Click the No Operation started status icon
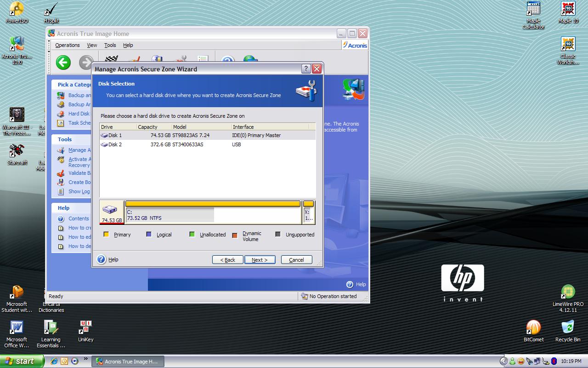This screenshot has height=368, width=588. click(304, 296)
